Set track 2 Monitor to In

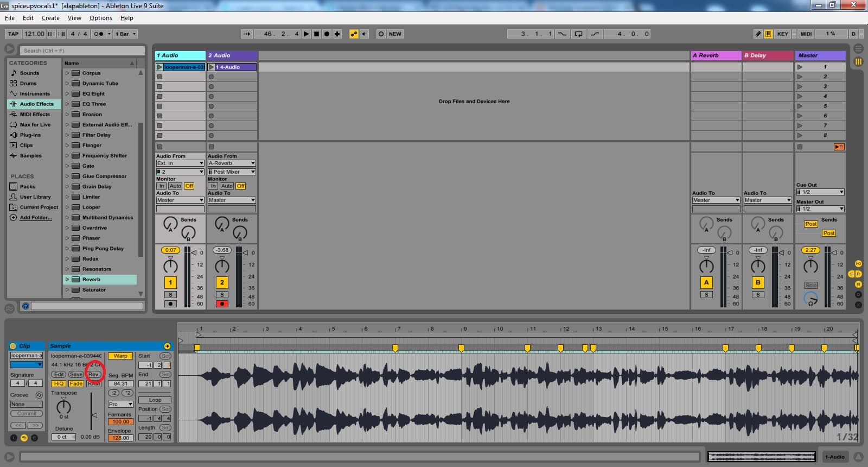point(213,186)
